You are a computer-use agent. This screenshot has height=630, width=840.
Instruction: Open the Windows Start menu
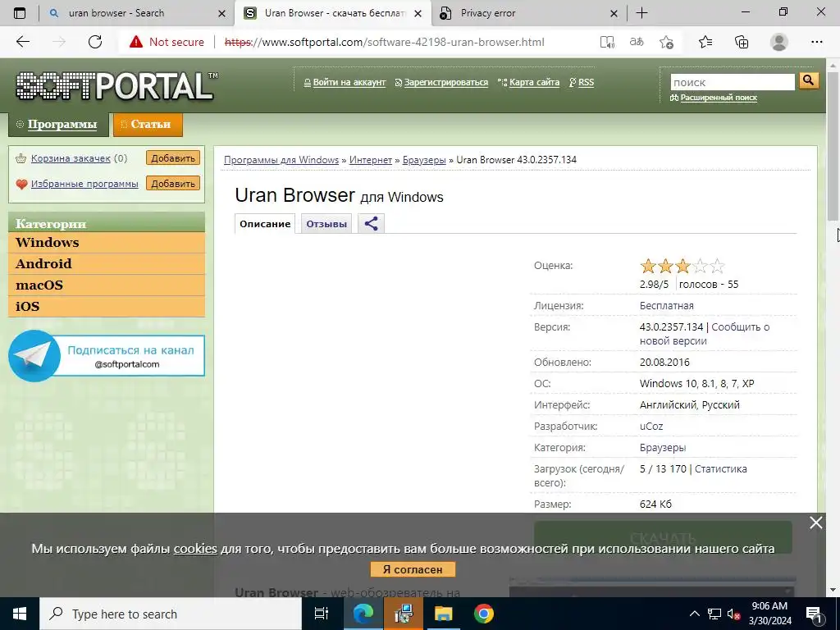tap(20, 614)
